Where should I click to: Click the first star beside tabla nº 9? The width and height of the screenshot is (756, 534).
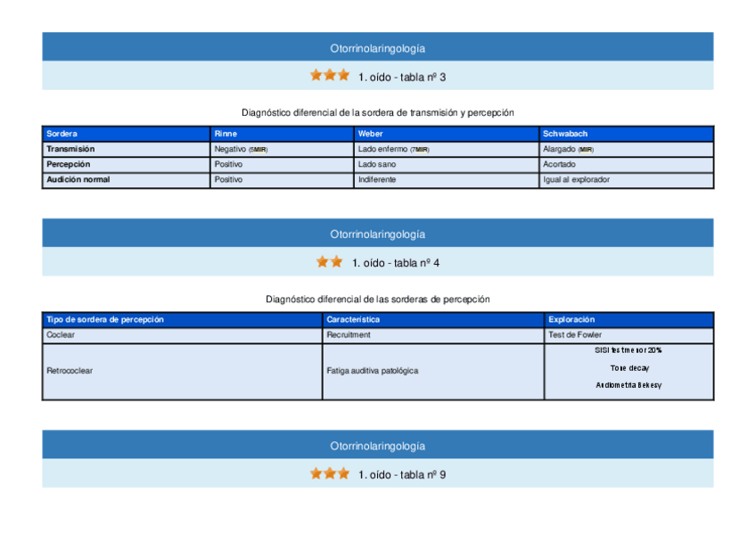[x=316, y=474]
